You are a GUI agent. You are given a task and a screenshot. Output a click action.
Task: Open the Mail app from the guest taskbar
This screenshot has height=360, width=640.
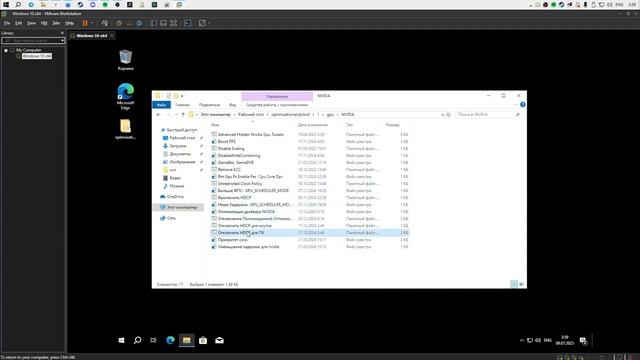pos(219,340)
